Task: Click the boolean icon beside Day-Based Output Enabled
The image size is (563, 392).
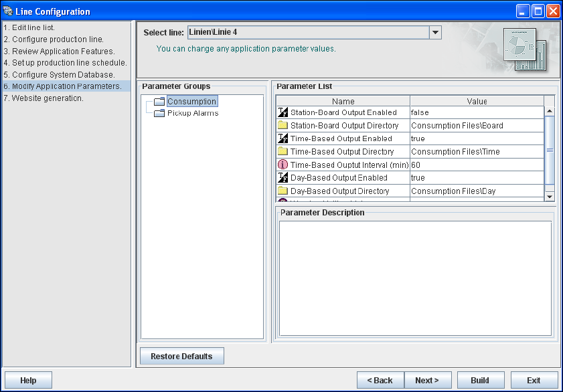Action: [283, 177]
